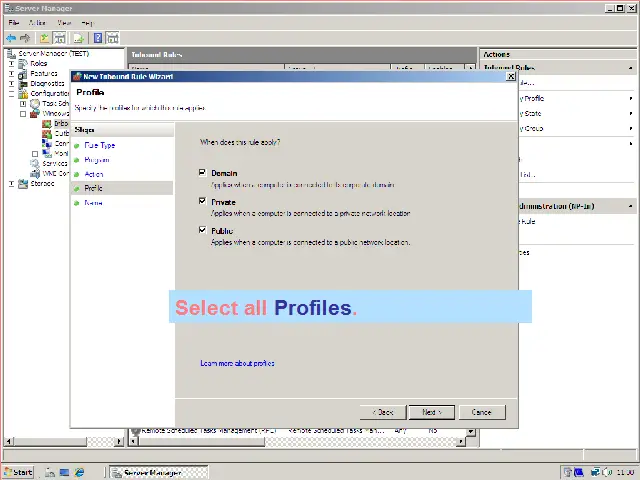
Task: Select the WMI Control tree icon
Action: click(35, 173)
